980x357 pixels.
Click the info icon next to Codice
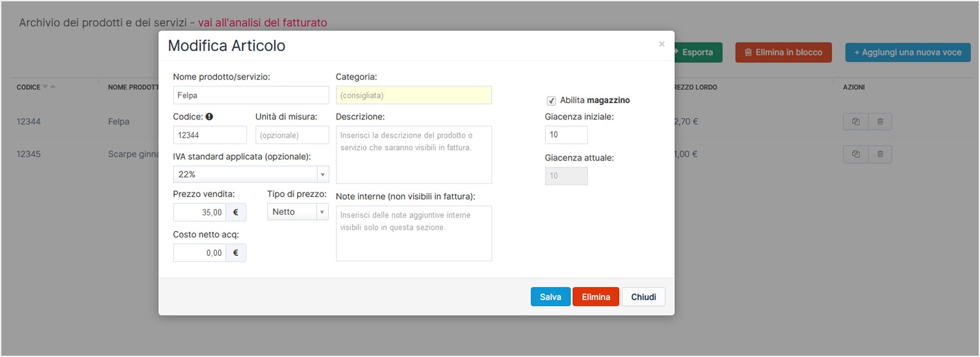pyautogui.click(x=209, y=117)
